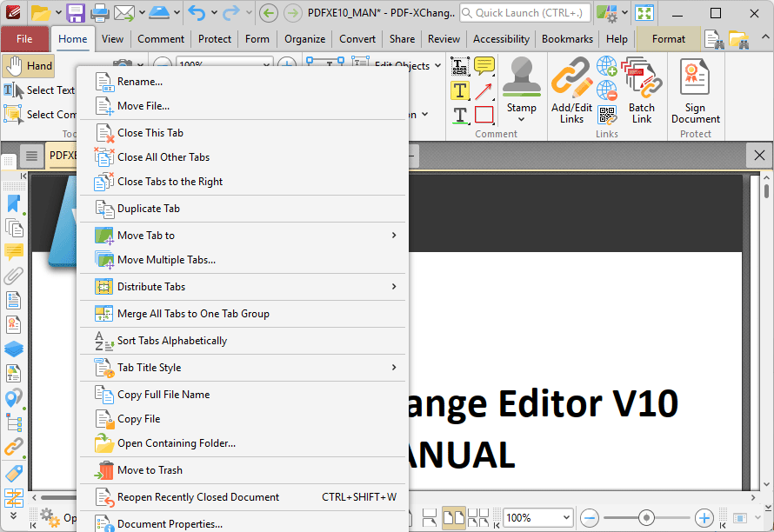This screenshot has height=532, width=774.
Task: Select Duplicate Tab in context menu
Action: (x=242, y=209)
